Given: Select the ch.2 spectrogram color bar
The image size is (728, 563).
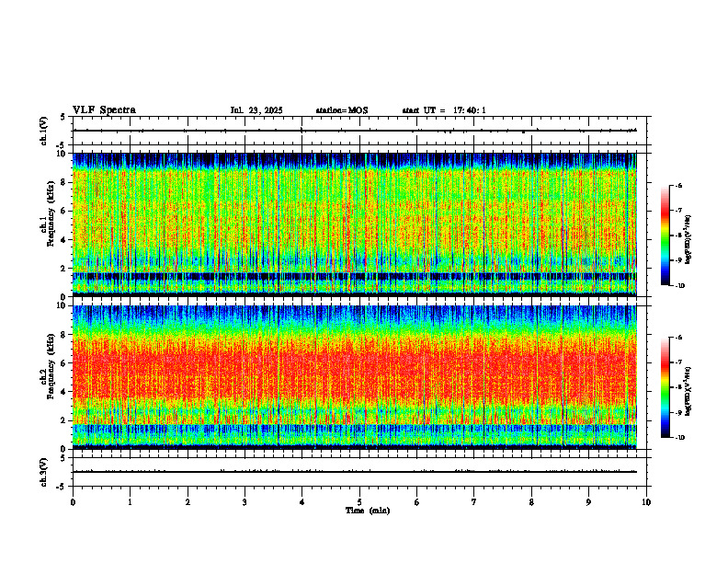Looking at the screenshot, I should [665, 387].
